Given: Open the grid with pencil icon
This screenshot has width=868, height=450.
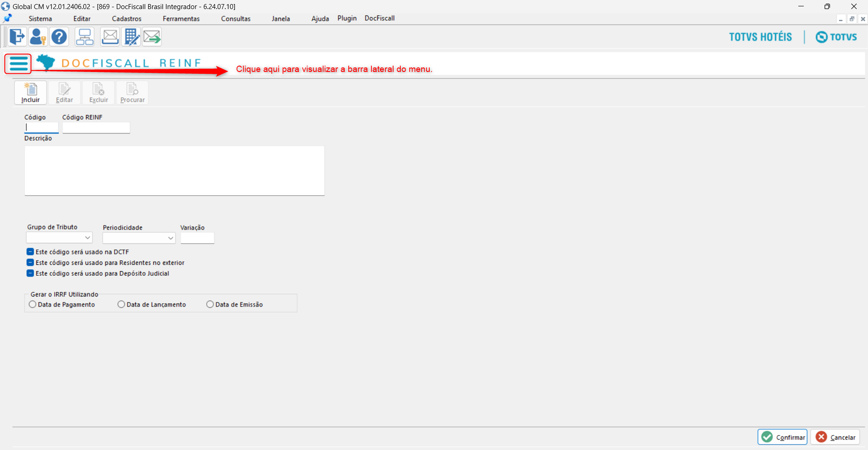Looking at the screenshot, I should (132, 37).
